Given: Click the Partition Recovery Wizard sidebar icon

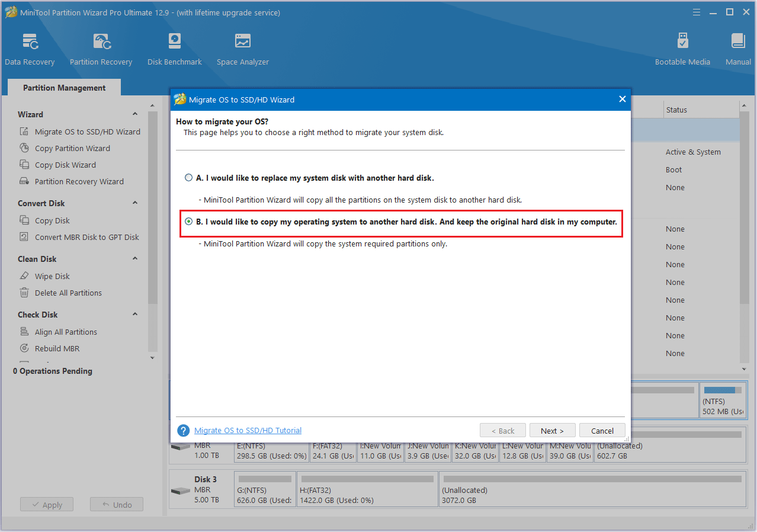Looking at the screenshot, I should tap(24, 181).
